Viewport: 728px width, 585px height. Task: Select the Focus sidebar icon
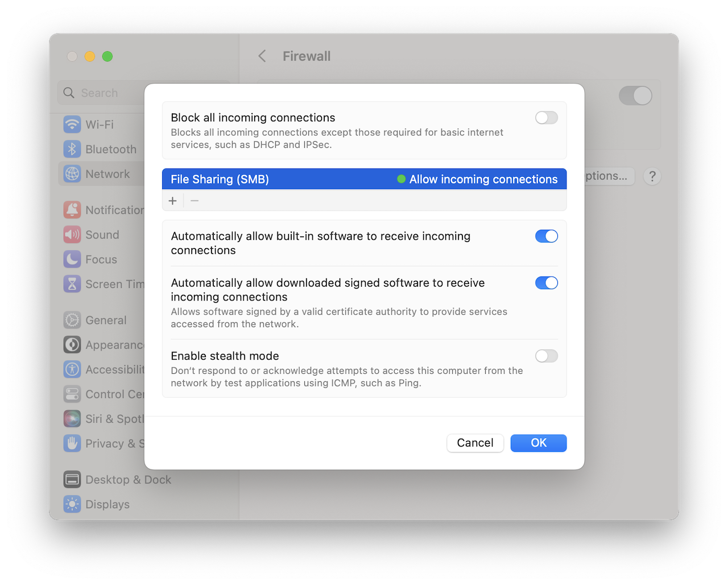coord(99,259)
